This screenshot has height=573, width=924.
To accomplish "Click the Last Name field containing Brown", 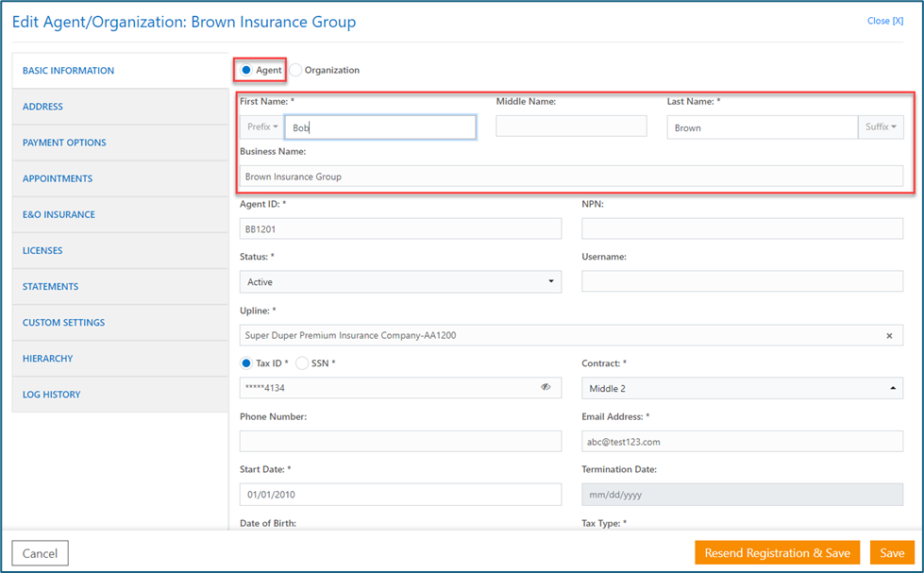I will click(x=763, y=127).
